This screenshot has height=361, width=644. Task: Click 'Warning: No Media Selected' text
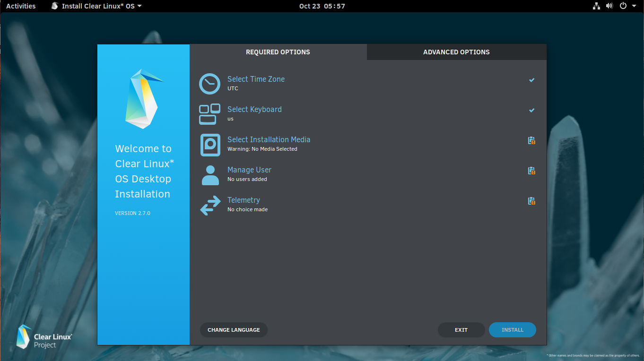point(262,149)
